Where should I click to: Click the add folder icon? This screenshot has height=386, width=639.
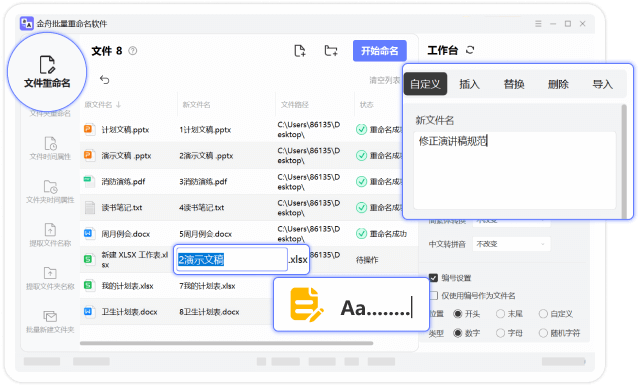coord(331,51)
